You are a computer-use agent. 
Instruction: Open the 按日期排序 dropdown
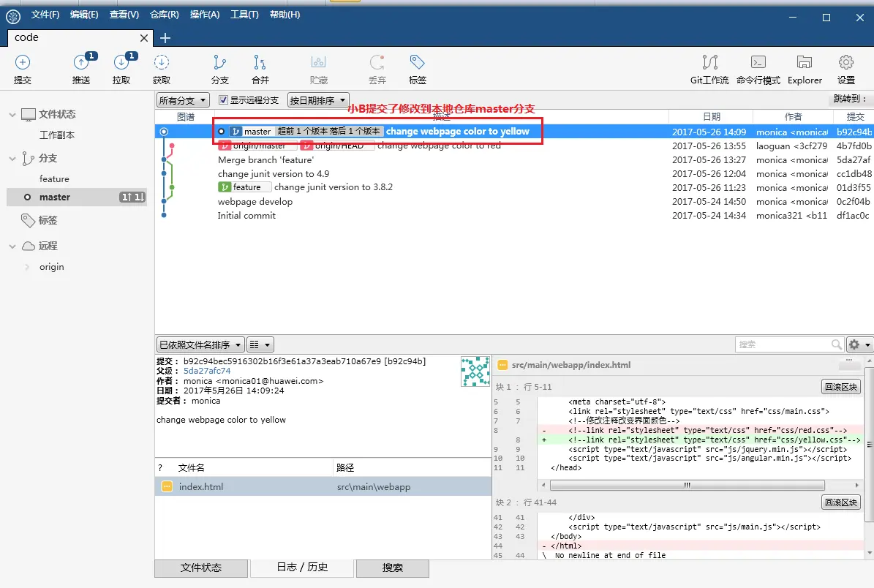318,100
